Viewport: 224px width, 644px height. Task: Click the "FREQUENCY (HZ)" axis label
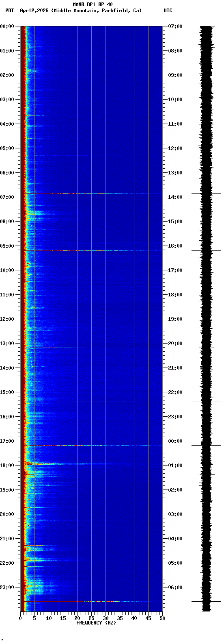(x=96, y=623)
